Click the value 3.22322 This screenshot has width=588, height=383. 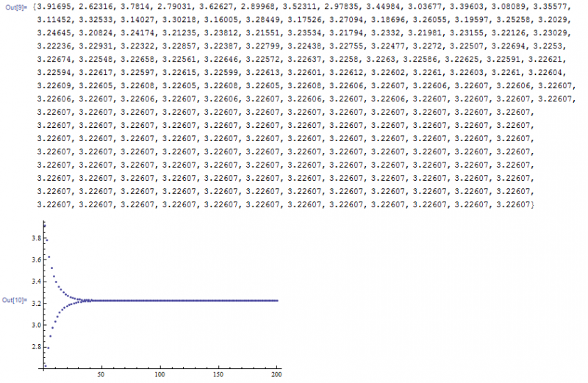tap(137, 46)
